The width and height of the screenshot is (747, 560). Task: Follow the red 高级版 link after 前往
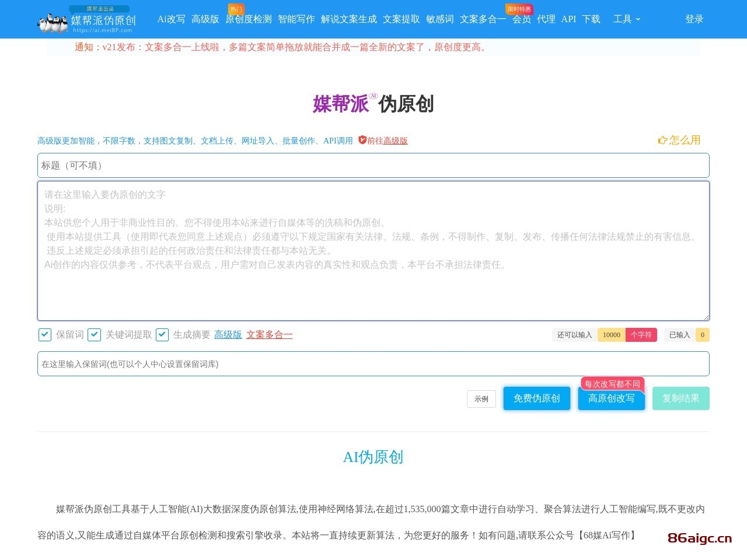click(x=396, y=141)
